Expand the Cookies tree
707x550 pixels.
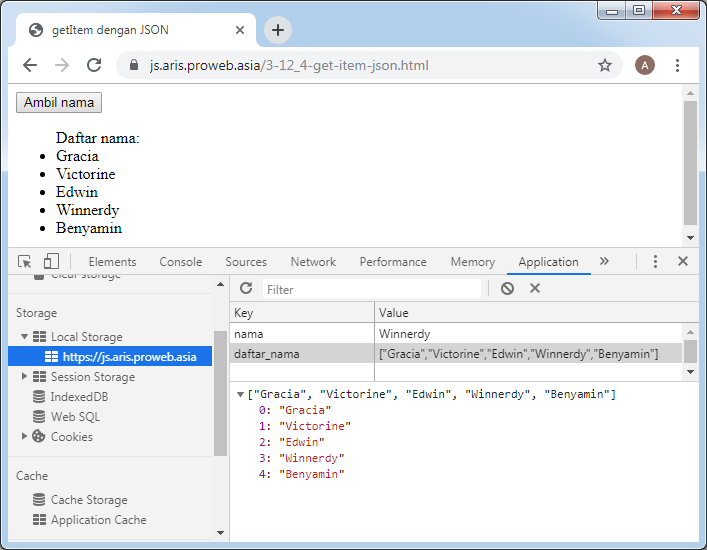(x=24, y=436)
